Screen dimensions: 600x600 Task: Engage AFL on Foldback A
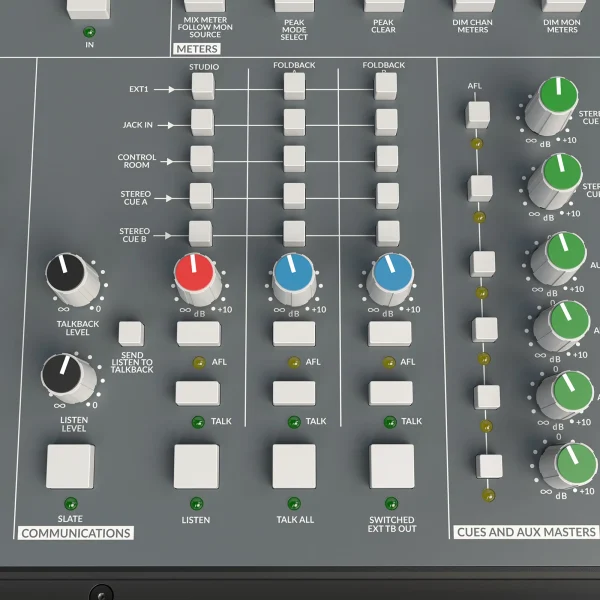(294, 334)
